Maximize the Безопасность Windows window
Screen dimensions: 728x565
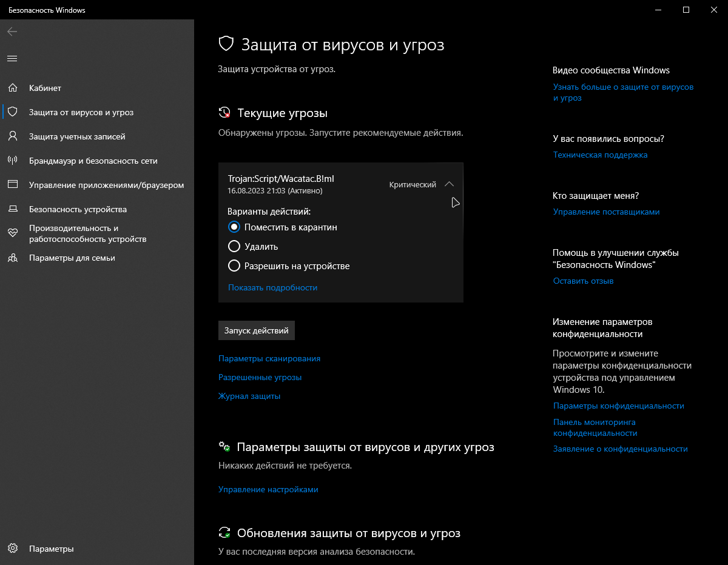tap(686, 10)
